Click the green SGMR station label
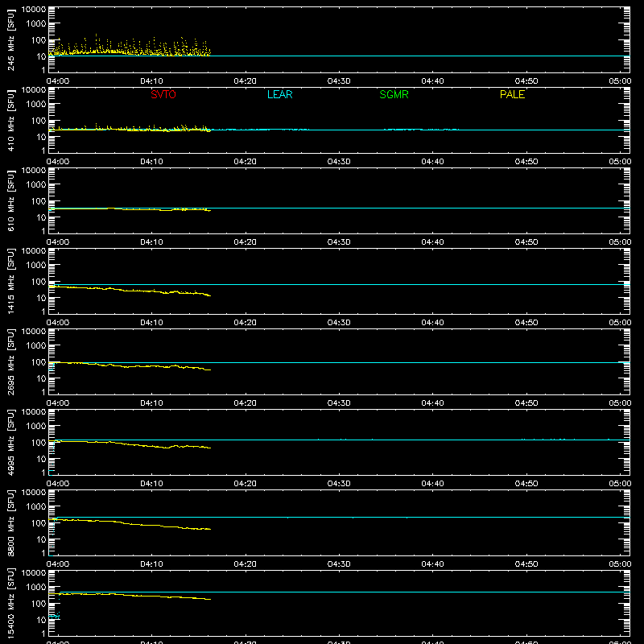 click(394, 94)
